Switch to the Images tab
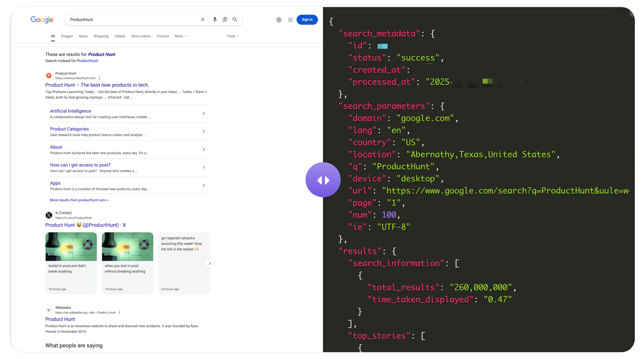The width and height of the screenshot is (644, 359). [x=67, y=36]
